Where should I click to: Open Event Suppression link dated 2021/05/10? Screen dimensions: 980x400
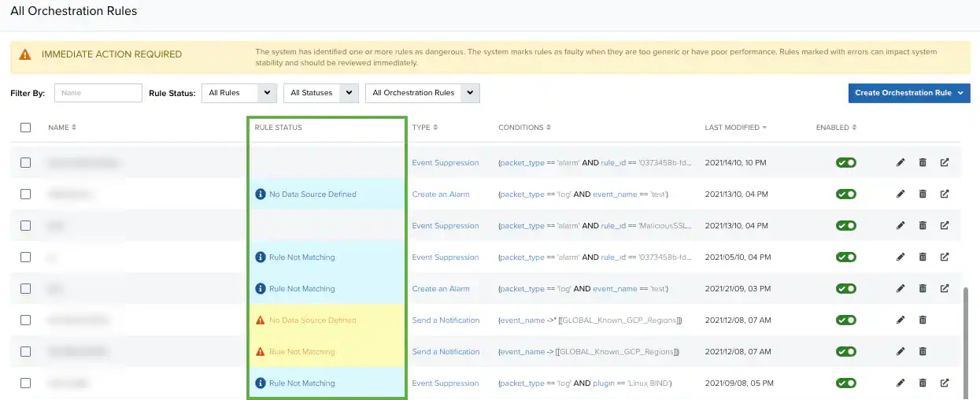[446, 257]
